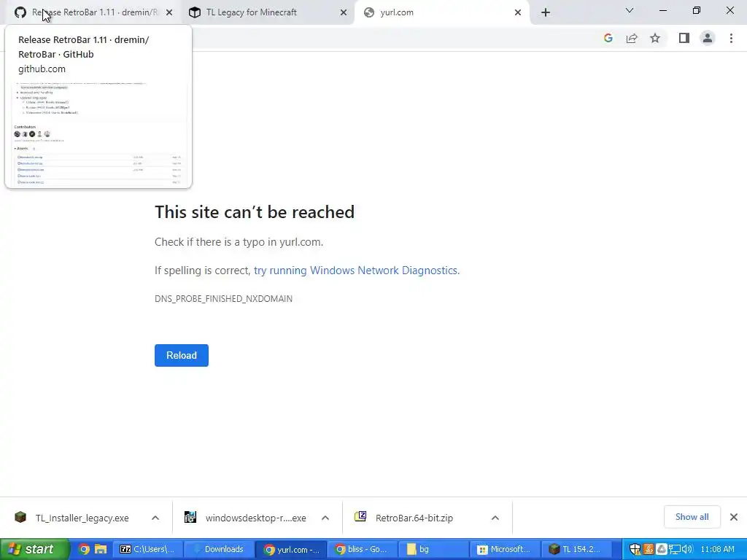This screenshot has height=560, width=747.
Task: Click the 'This site can't be reached' heading
Action: coord(255,212)
